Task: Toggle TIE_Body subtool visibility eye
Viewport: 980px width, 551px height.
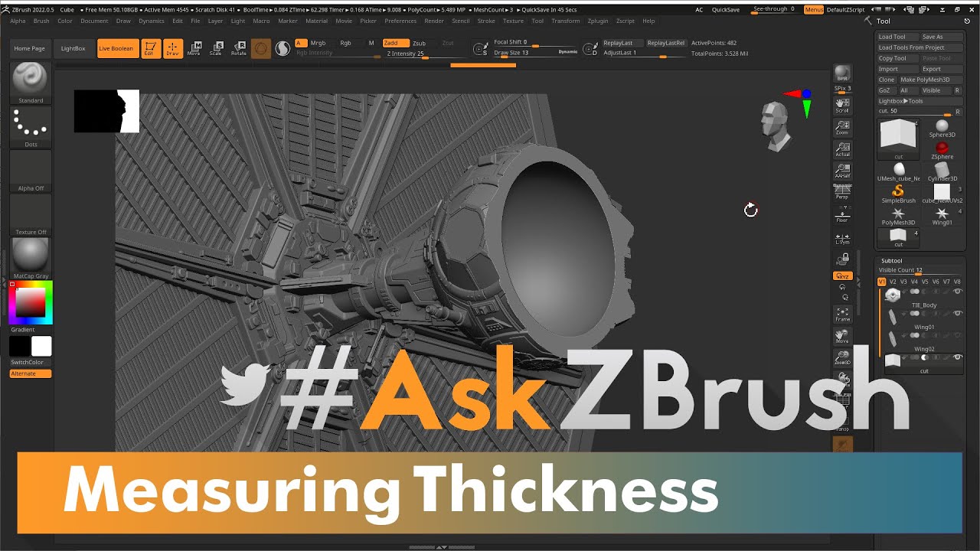Action: tap(958, 292)
